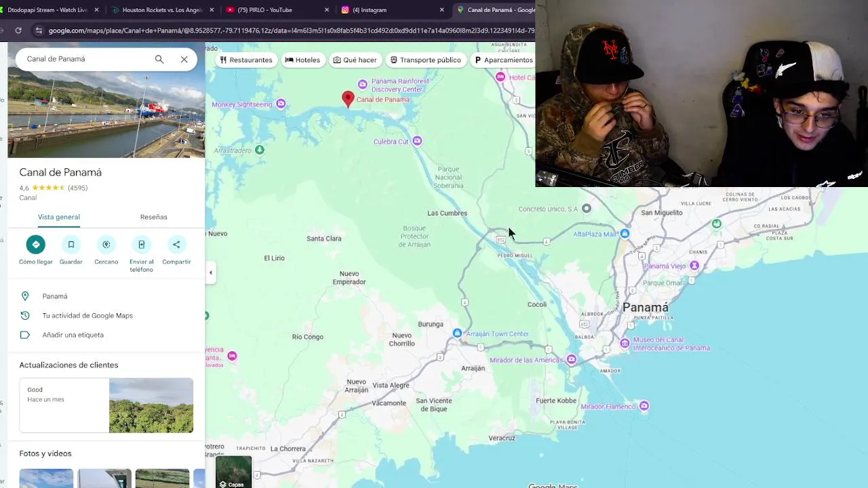Switch to the Dtodopapi Stream browser tab
Image resolution: width=868 pixels, height=488 pixels.
51,10
